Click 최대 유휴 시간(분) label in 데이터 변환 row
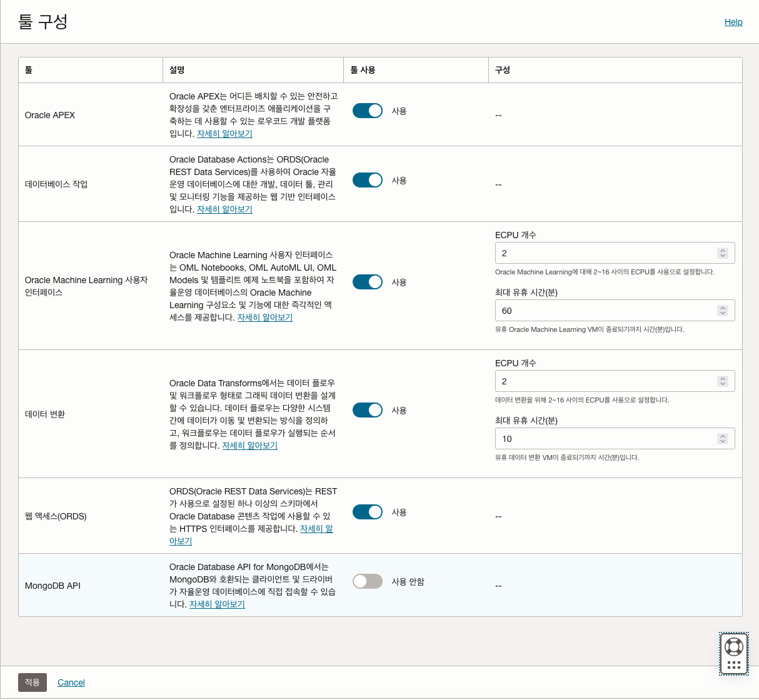This screenshot has height=700, width=759. [x=526, y=421]
